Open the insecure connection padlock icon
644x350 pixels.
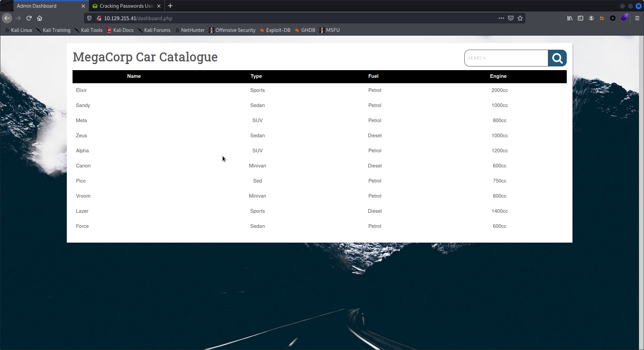coord(99,18)
